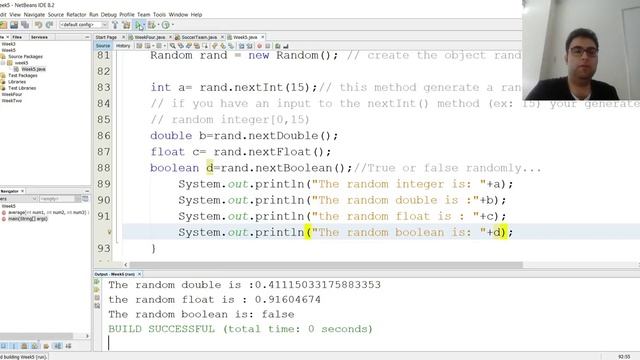Click the editor horizontal scrollbar

pos(326,265)
